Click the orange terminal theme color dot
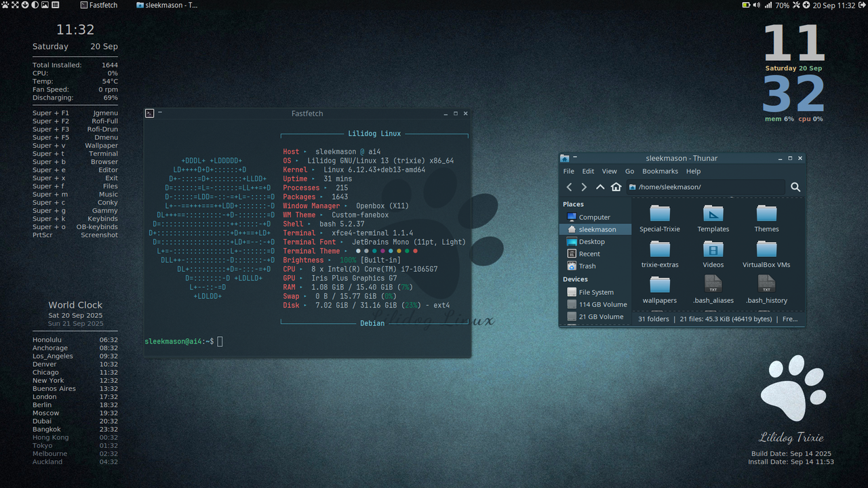The image size is (868, 488). coord(399,251)
